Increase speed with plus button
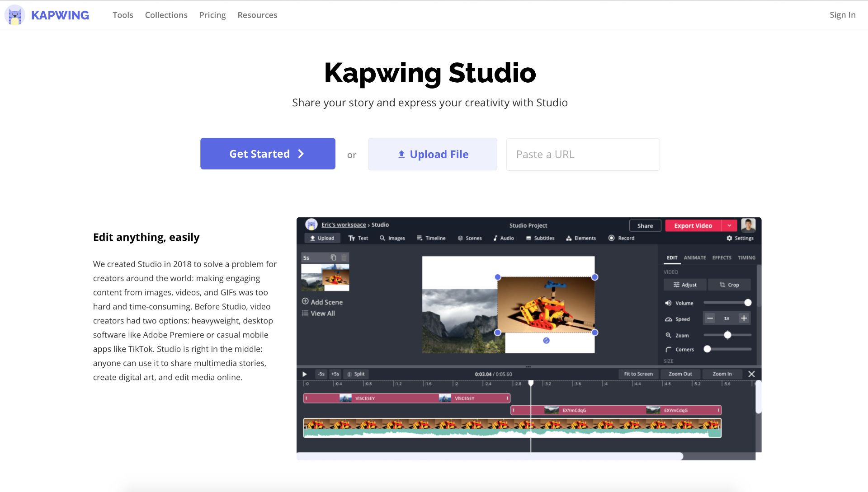868x492 pixels. click(744, 319)
